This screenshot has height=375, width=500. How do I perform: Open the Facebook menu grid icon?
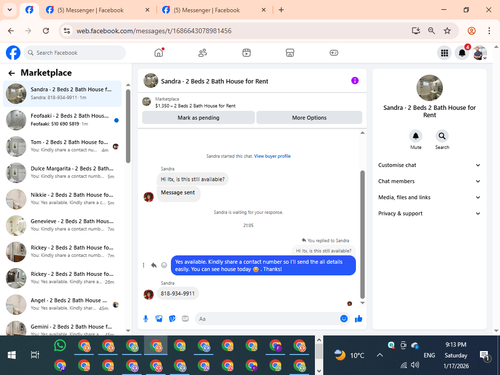[x=444, y=53]
